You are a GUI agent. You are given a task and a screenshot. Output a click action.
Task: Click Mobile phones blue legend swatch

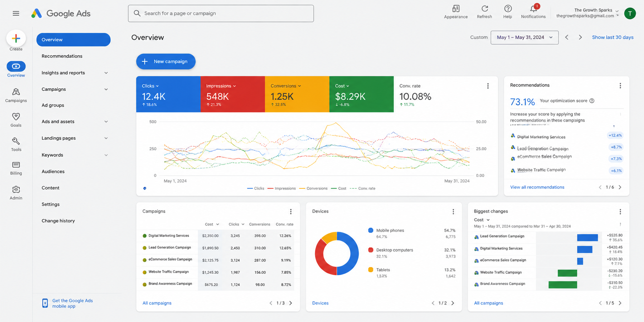click(371, 230)
